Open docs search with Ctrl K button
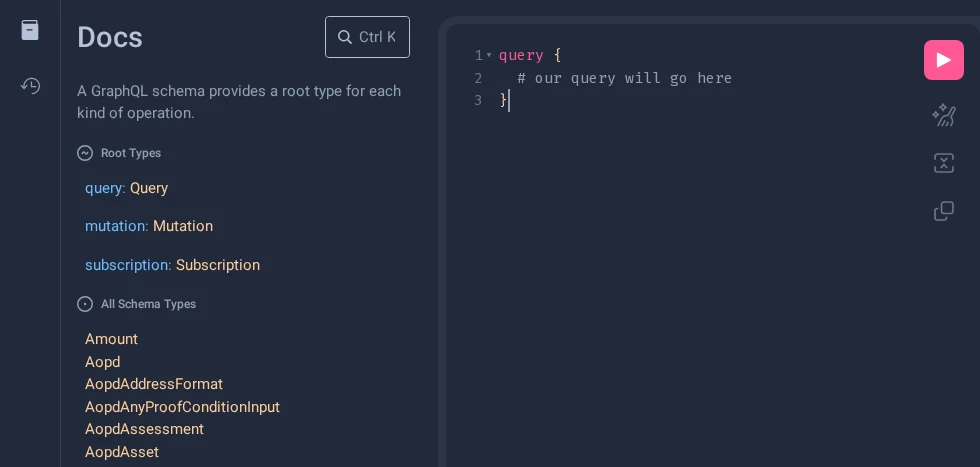 click(368, 37)
